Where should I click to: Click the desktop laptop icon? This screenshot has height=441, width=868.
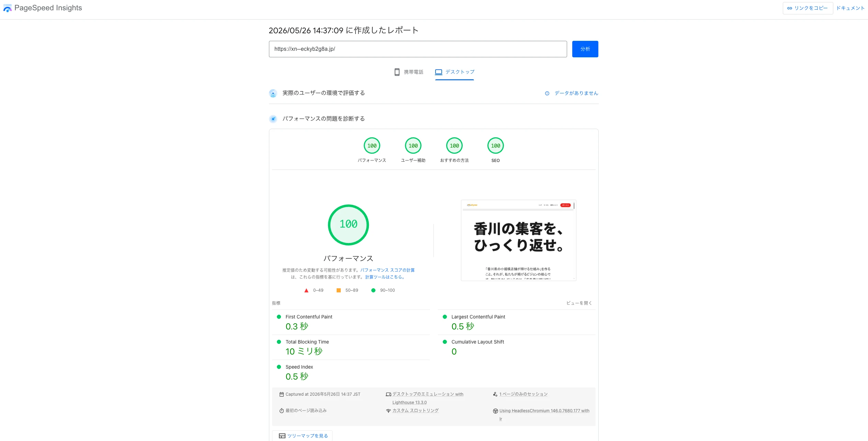tap(438, 72)
